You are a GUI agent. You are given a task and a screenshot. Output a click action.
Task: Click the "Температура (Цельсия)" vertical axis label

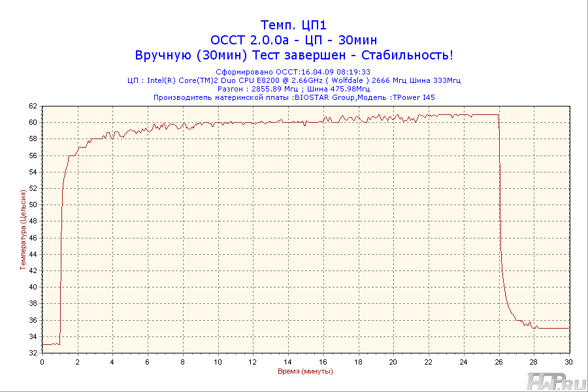[24, 229]
